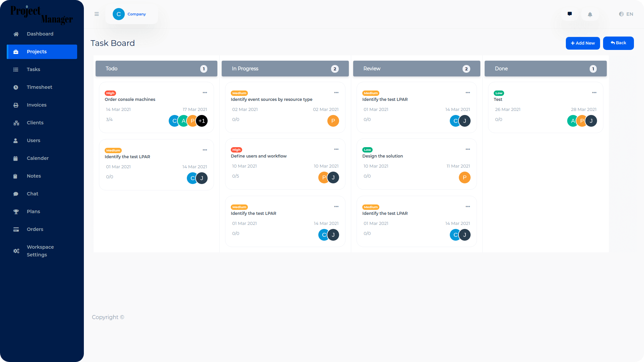Screen dimensions: 644x362
Task: Click the Invoices printer icon
Action: (16, 105)
